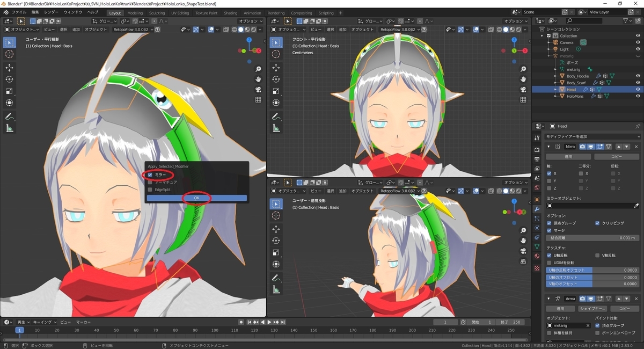Click シェイプキー button on Armature modifier

(x=592, y=309)
